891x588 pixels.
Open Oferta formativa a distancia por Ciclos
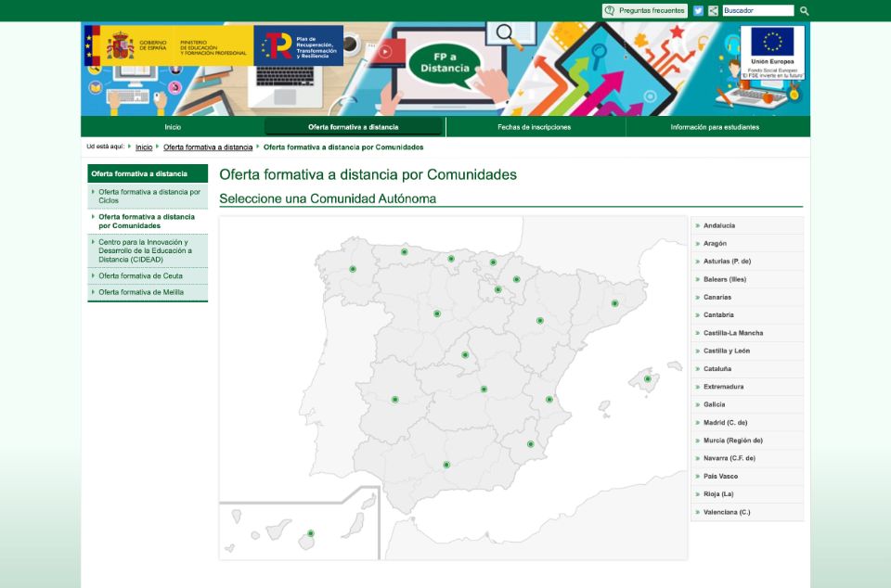click(148, 196)
